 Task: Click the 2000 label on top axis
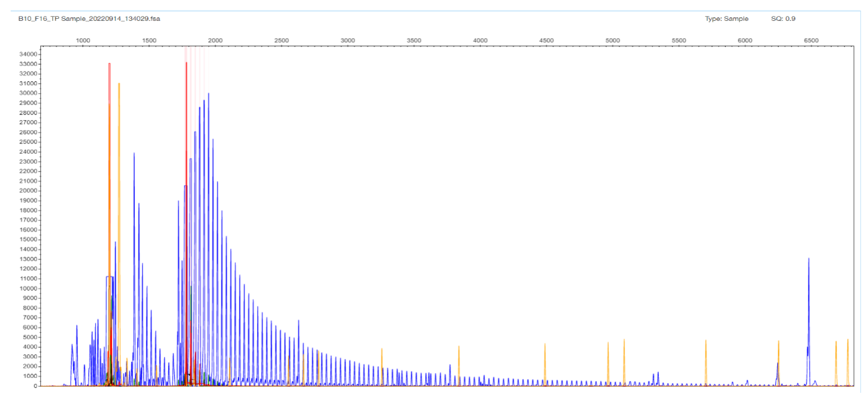click(215, 40)
